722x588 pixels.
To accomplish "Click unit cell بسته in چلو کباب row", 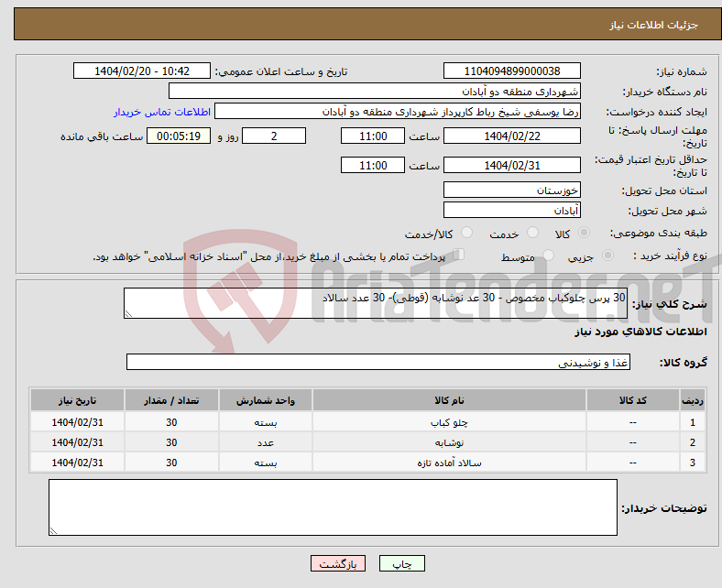I will [x=266, y=422].
